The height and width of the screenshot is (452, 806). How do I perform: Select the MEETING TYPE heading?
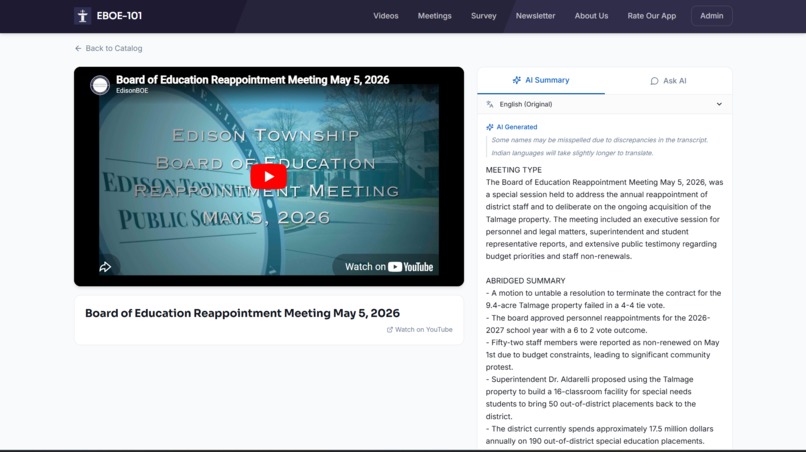click(514, 170)
